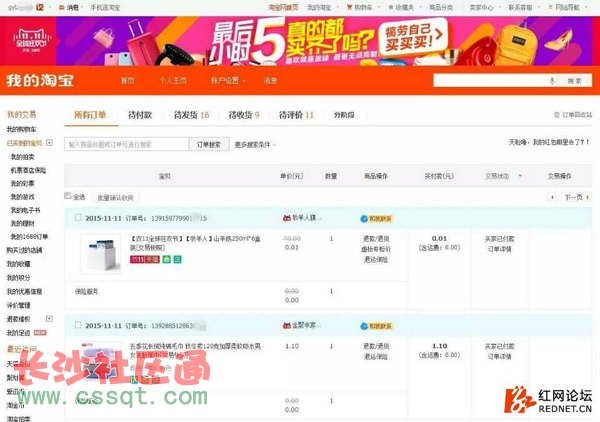Switch to the 待收货 9 tab
This screenshot has width=600, height=422.
[x=244, y=115]
